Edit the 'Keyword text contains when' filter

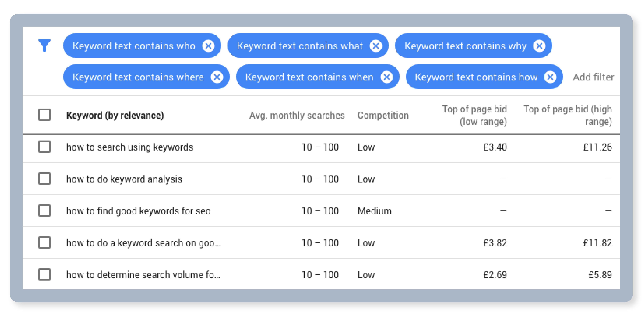[309, 77]
